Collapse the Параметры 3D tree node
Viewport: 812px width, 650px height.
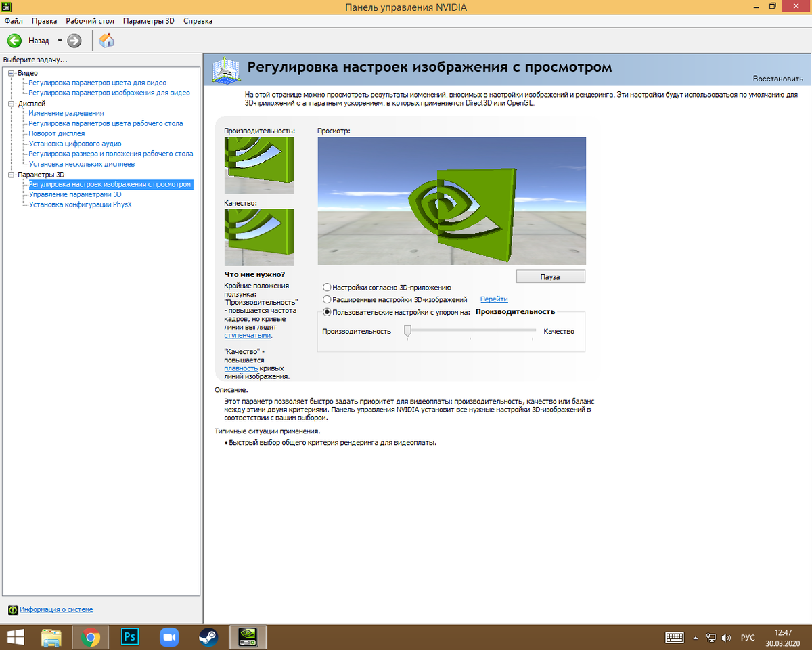11,175
